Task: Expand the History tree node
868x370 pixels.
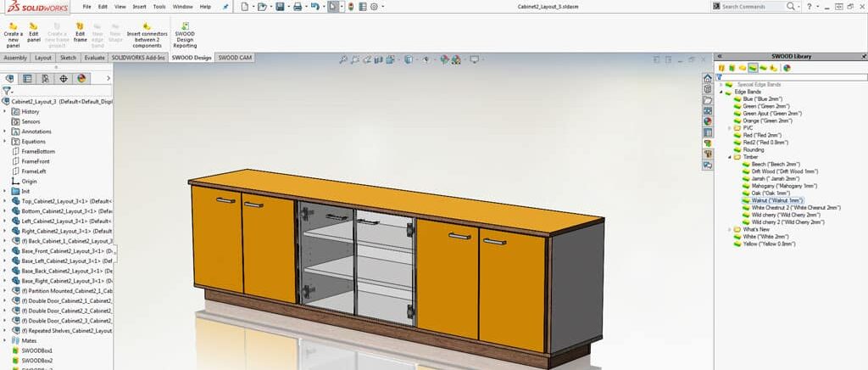Action: tap(4, 111)
